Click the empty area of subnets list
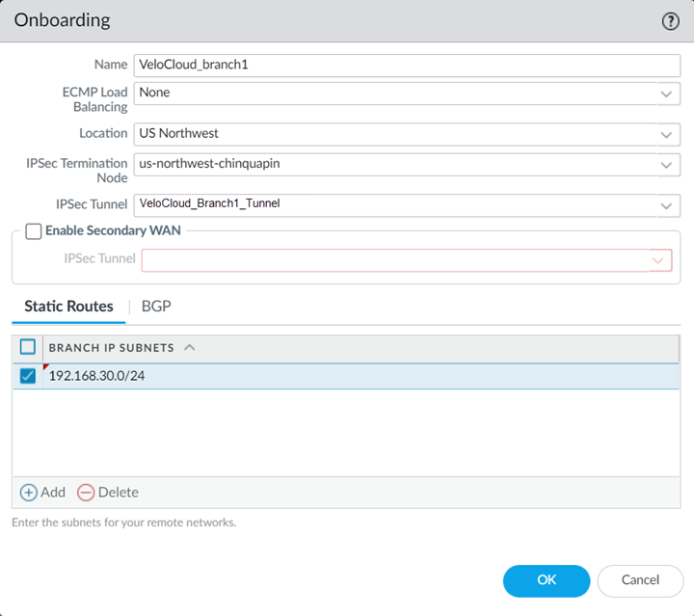Screen dimensions: 694x616 345,432
